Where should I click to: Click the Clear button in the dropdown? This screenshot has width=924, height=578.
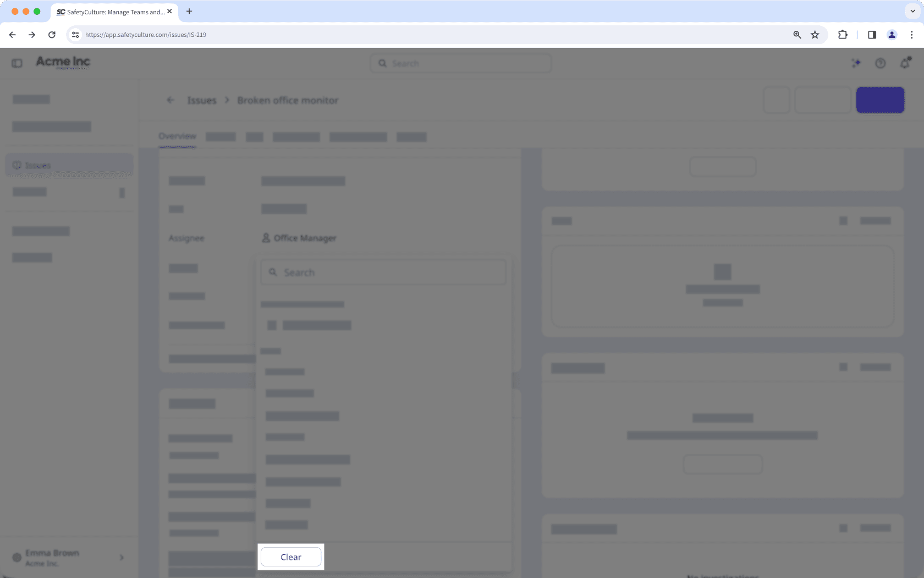pos(290,557)
